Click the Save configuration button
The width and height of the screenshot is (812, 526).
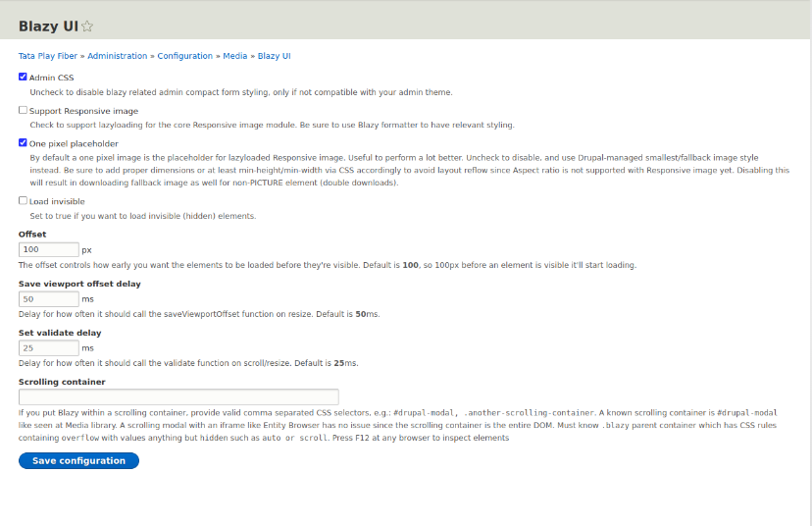coord(78,460)
